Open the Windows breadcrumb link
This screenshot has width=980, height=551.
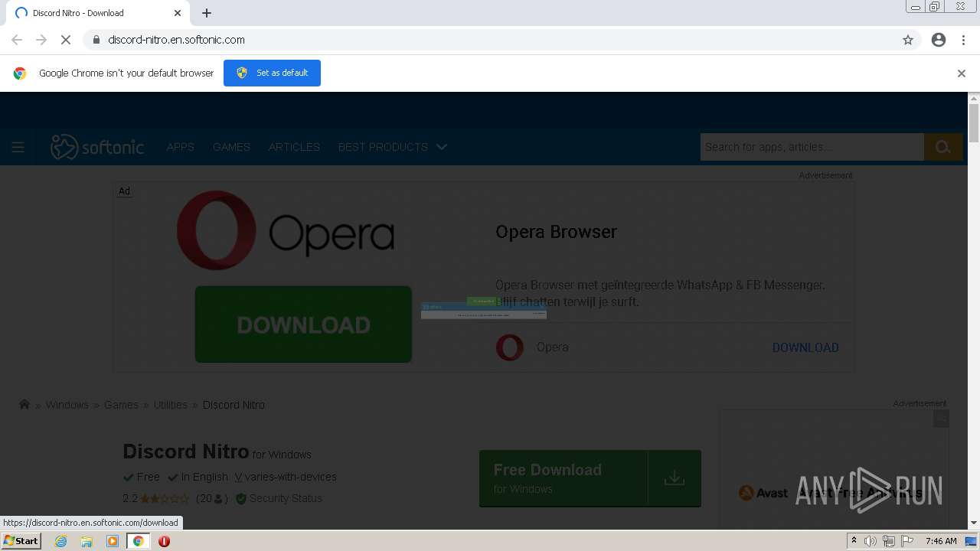tap(67, 405)
